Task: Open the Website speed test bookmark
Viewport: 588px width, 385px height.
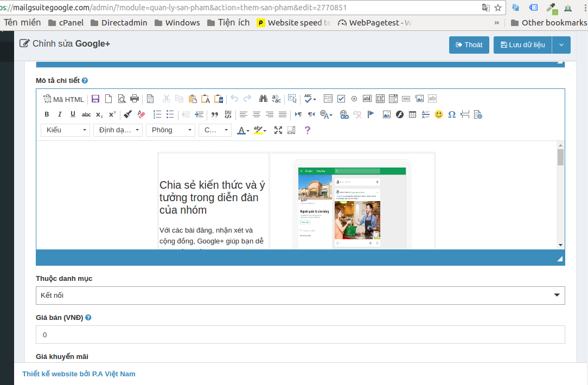Action: pyautogui.click(x=294, y=23)
